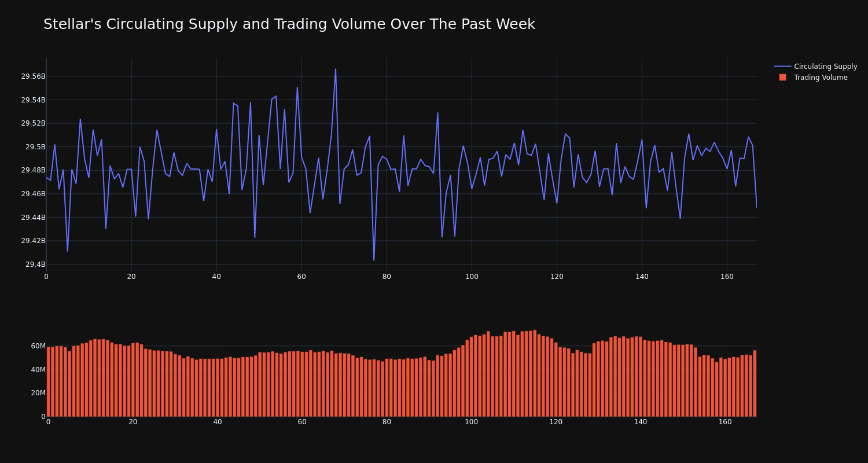Click x-axis label 160 of supply chart
The width and height of the screenshot is (868, 463).
click(x=727, y=277)
